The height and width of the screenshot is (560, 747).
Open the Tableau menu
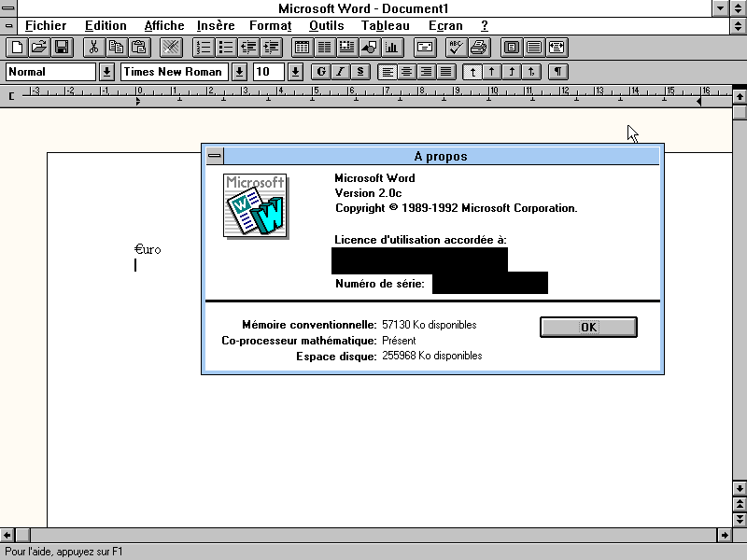click(386, 26)
